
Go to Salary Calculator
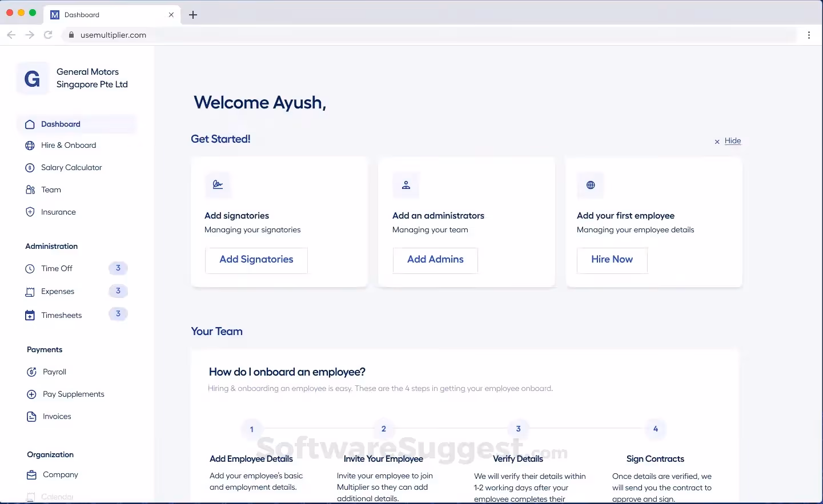pos(71,168)
